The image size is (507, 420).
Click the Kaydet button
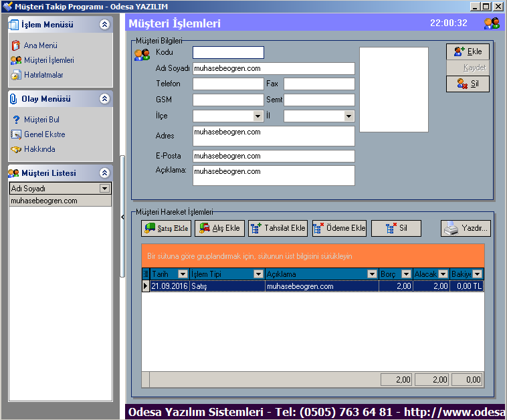point(468,68)
